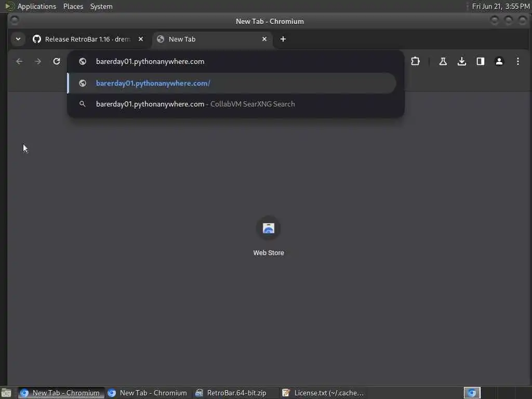Select highlighted barerday01.pythonanywhere.com/ suggestion
This screenshot has width=532, height=399.
[232, 83]
